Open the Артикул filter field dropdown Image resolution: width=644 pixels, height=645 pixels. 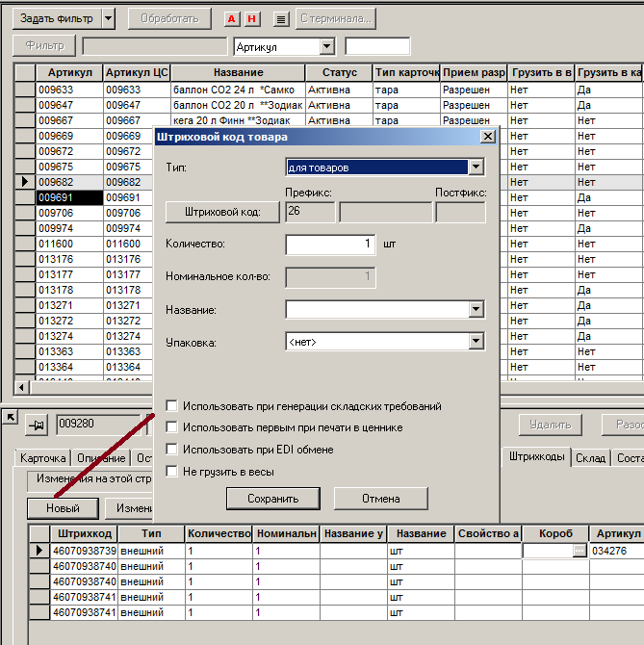tap(327, 46)
